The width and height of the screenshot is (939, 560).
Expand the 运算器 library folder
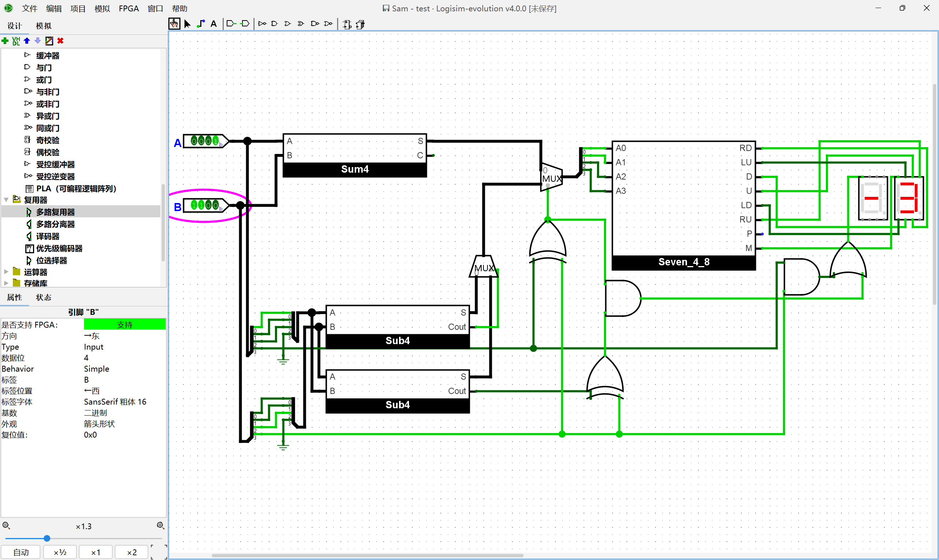coord(6,272)
